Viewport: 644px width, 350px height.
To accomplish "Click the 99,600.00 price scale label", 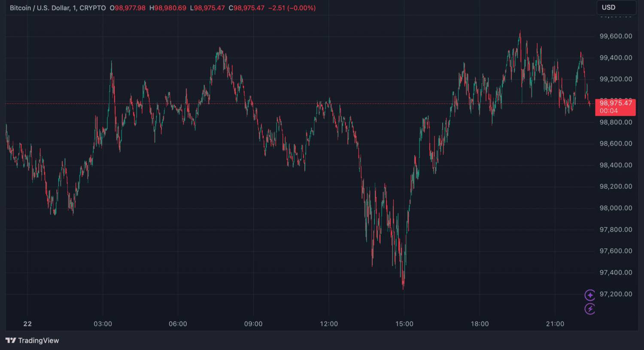I will click(616, 36).
